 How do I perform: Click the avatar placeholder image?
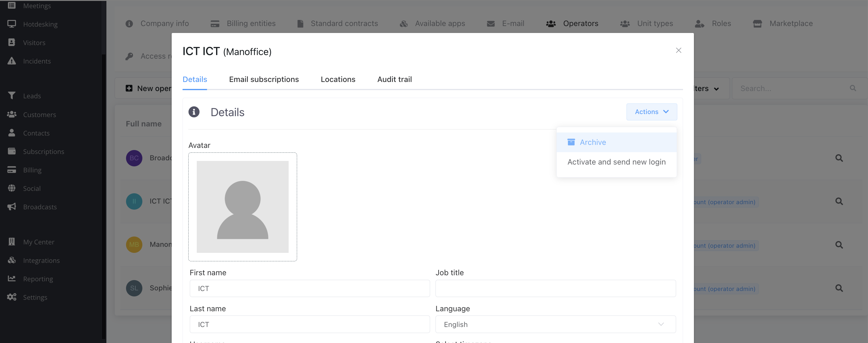tap(242, 207)
